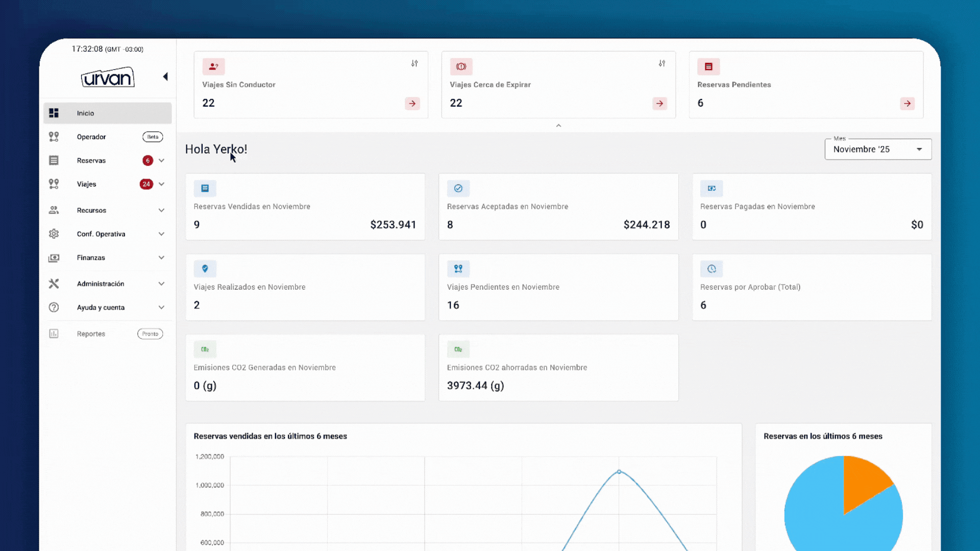Click the Reservas por Aprobar clock icon
Image resolution: width=980 pixels, height=551 pixels.
coord(712,269)
